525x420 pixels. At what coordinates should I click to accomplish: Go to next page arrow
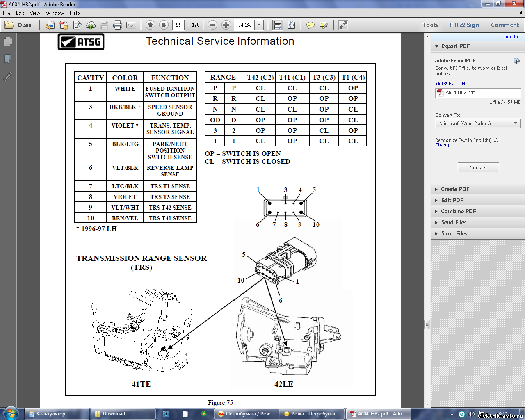pos(164,25)
